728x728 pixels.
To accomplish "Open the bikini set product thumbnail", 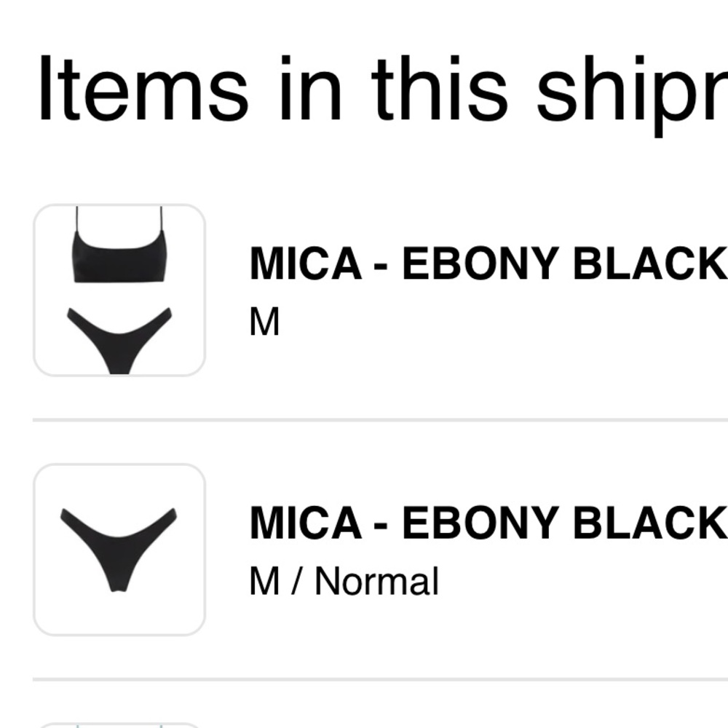I will pyautogui.click(x=120, y=290).
